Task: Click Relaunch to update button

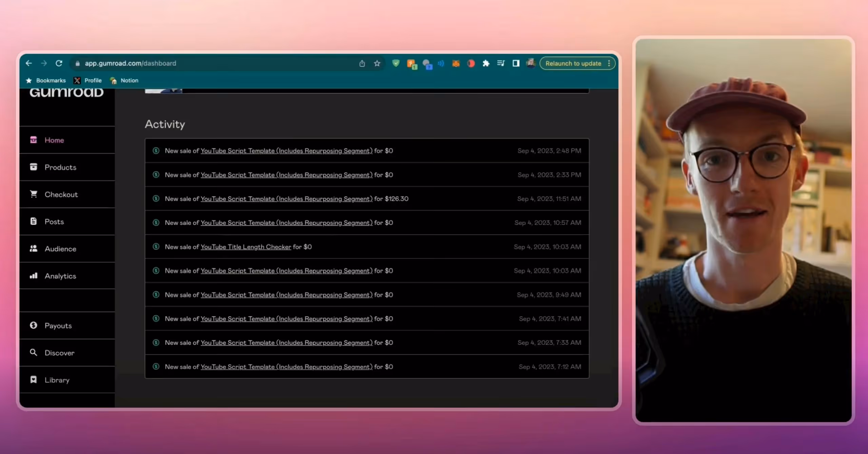Action: coord(573,63)
